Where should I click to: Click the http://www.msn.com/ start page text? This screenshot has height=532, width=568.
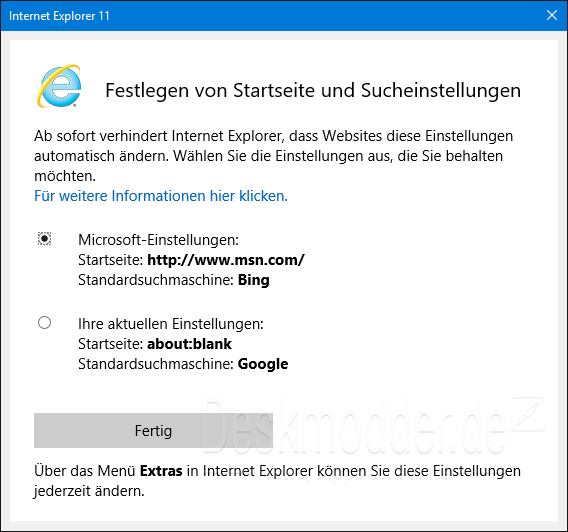click(226, 260)
